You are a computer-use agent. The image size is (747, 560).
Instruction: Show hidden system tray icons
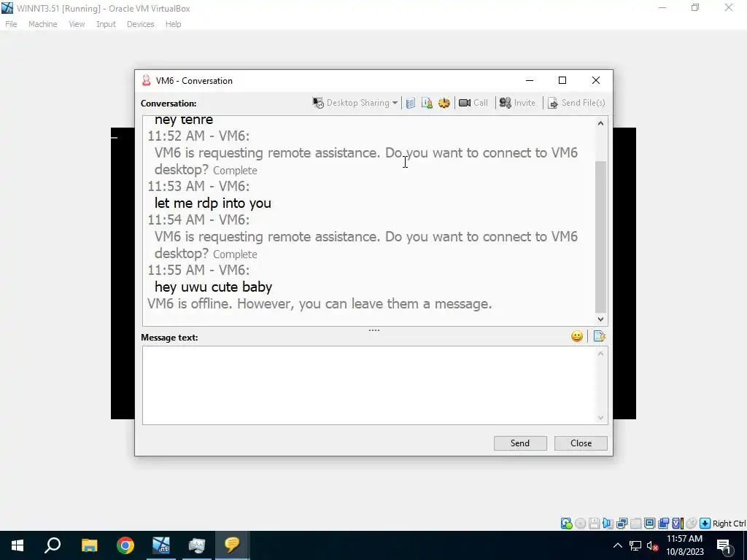tap(617, 545)
